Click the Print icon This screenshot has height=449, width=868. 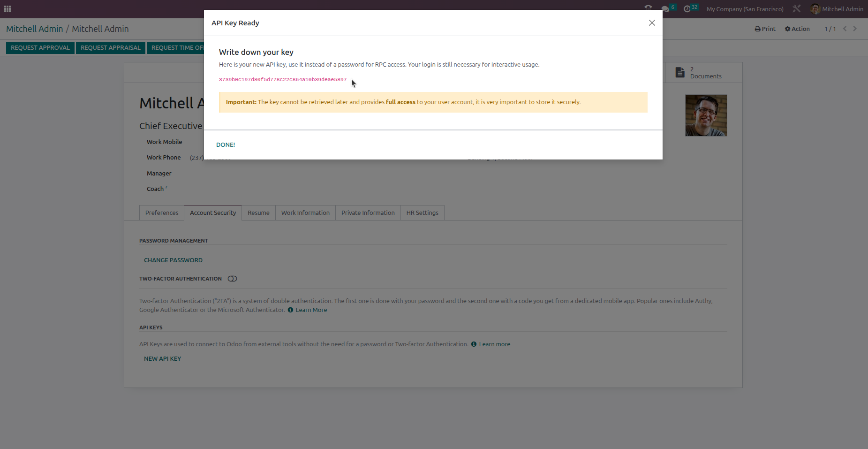point(757,29)
